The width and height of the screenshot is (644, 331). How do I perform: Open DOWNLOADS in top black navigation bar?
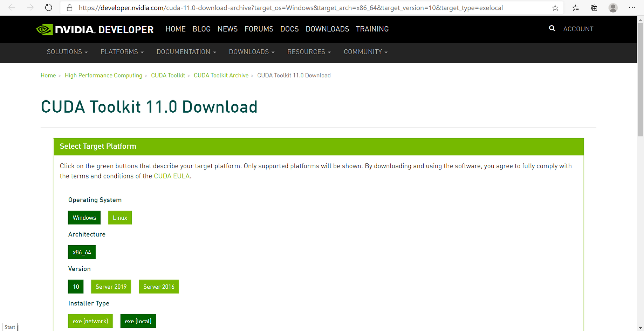[x=327, y=29]
